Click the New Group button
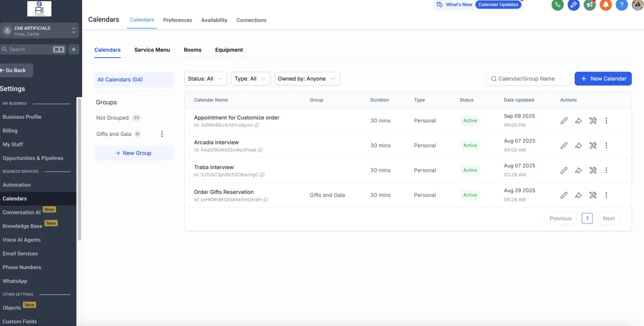The height and width of the screenshot is (326, 644). point(134,153)
